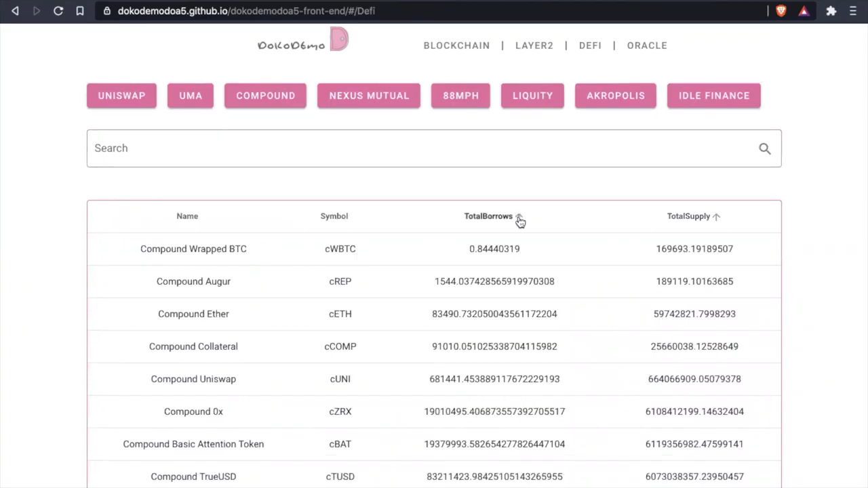This screenshot has width=868, height=488.
Task: Open the extensions puzzle icon
Action: pyautogui.click(x=831, y=11)
